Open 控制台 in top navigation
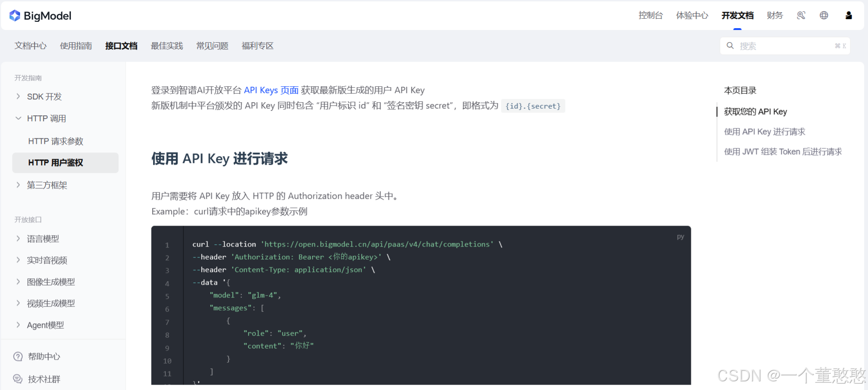This screenshot has height=390, width=868. tap(650, 15)
